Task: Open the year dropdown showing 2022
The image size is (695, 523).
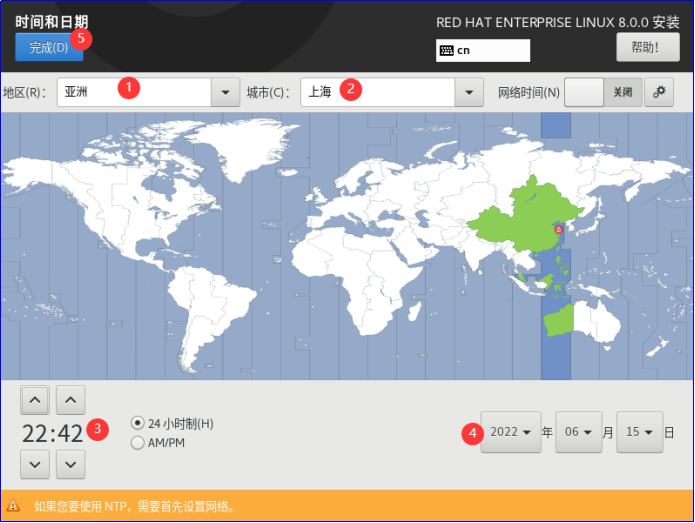Action: [511, 432]
